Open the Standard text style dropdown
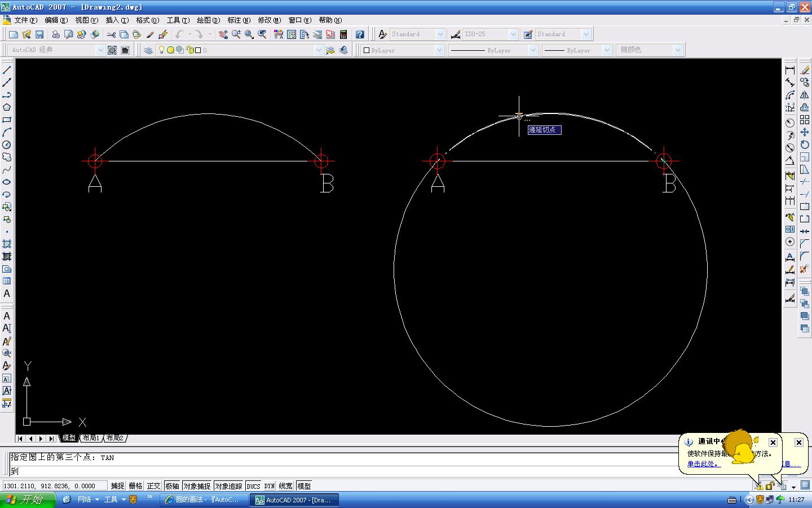This screenshot has width=812, height=508. pyautogui.click(x=440, y=34)
